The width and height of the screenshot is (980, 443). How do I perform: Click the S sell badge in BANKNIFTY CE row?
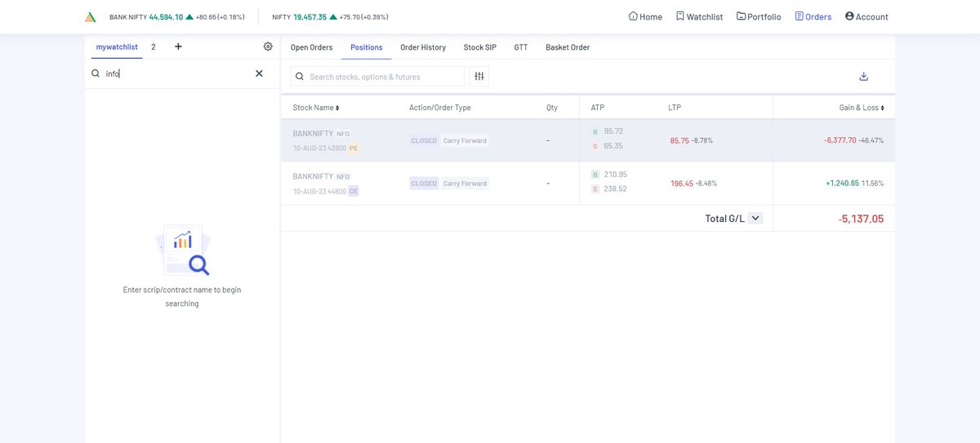[595, 189]
